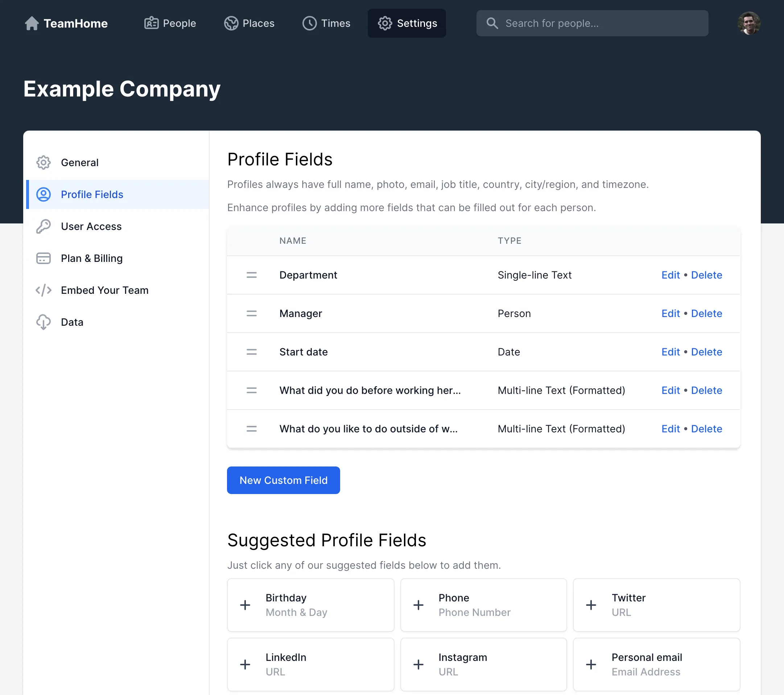Select Profile Fields in the sidebar

pyautogui.click(x=117, y=194)
